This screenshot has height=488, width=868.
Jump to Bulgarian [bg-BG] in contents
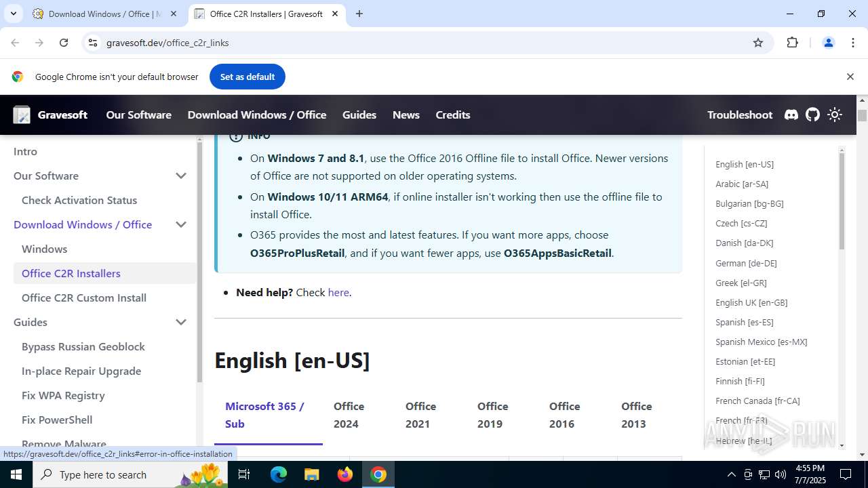(x=749, y=203)
